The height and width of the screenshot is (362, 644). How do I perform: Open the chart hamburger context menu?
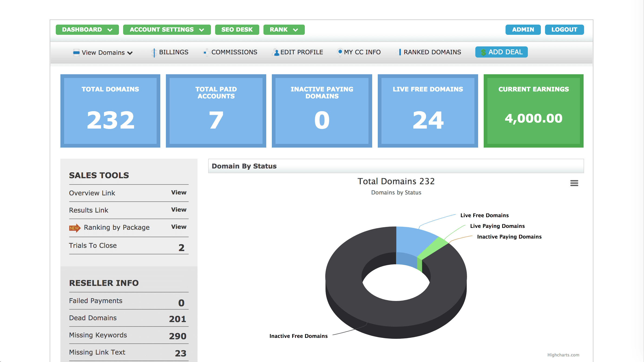(574, 183)
